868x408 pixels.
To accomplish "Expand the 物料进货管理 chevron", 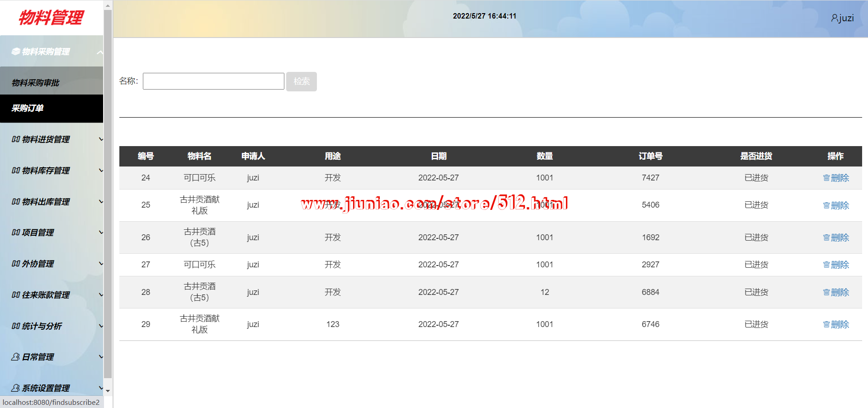I will pyautogui.click(x=101, y=139).
